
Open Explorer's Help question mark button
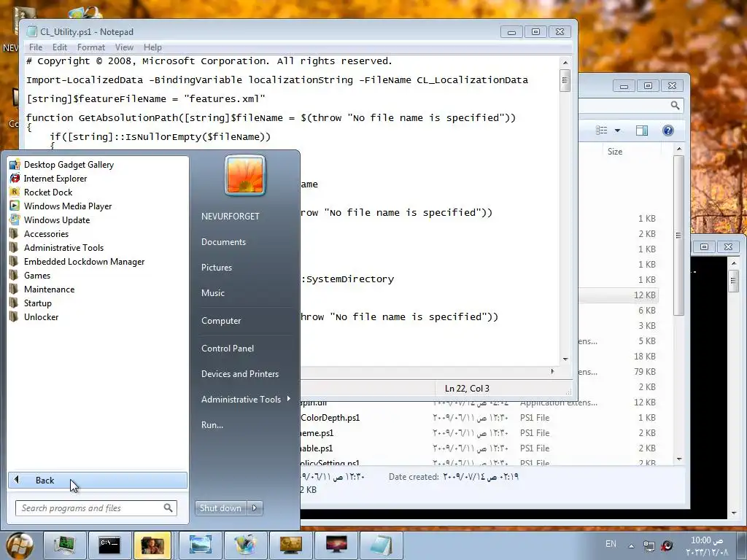668,131
